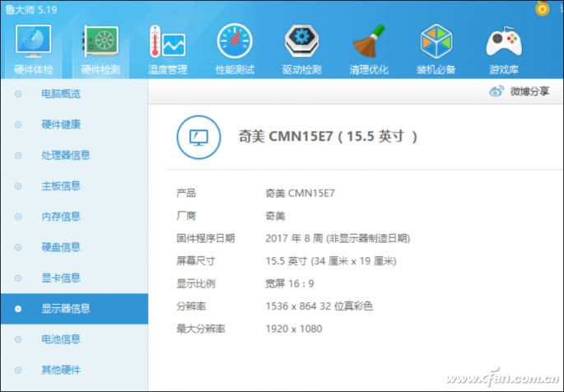Viewport: 564px width, 392px height.
Task: Select the 主板信息 sidebar radio item
Action: [74, 186]
